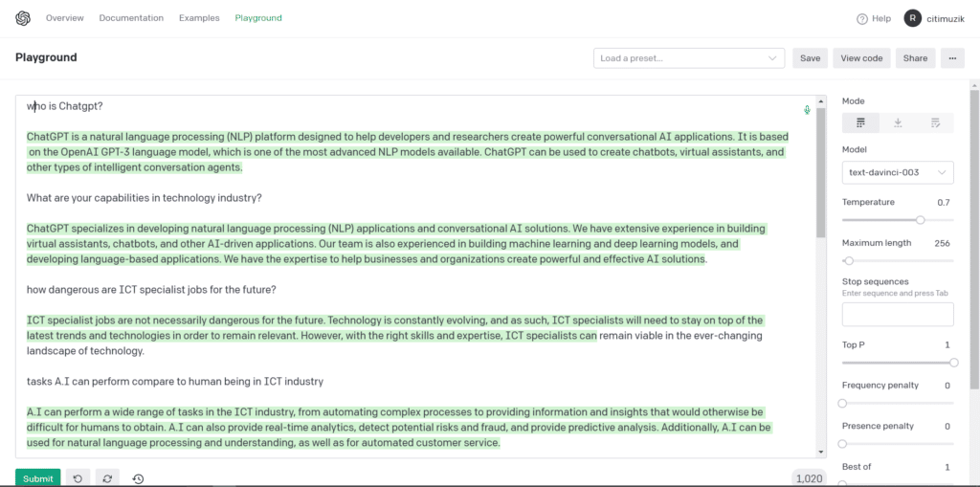This screenshot has width=980, height=487.
Task: Click the Help question mark icon
Action: click(861, 18)
